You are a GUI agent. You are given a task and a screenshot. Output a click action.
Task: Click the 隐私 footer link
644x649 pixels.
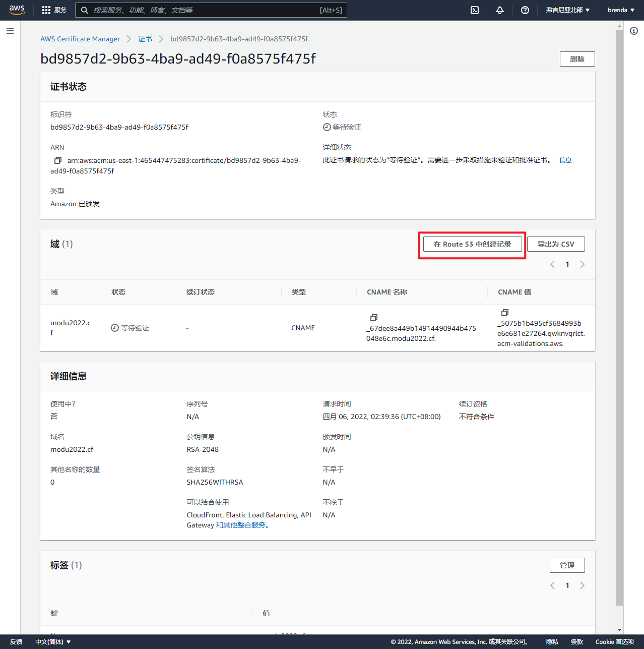click(x=552, y=642)
